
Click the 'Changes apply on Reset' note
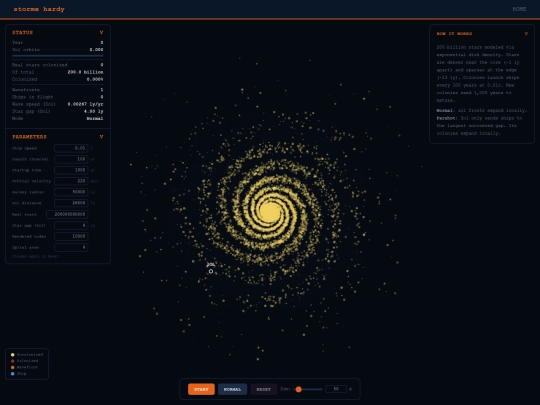(35, 257)
